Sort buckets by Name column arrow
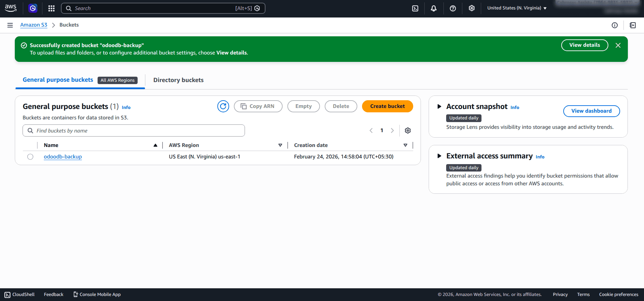This screenshot has height=301, width=644. [x=155, y=145]
